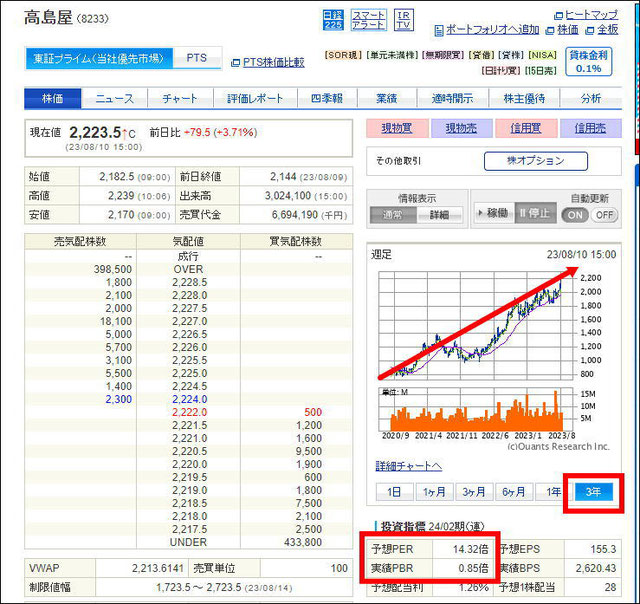Click the 現物売 button

point(461,129)
